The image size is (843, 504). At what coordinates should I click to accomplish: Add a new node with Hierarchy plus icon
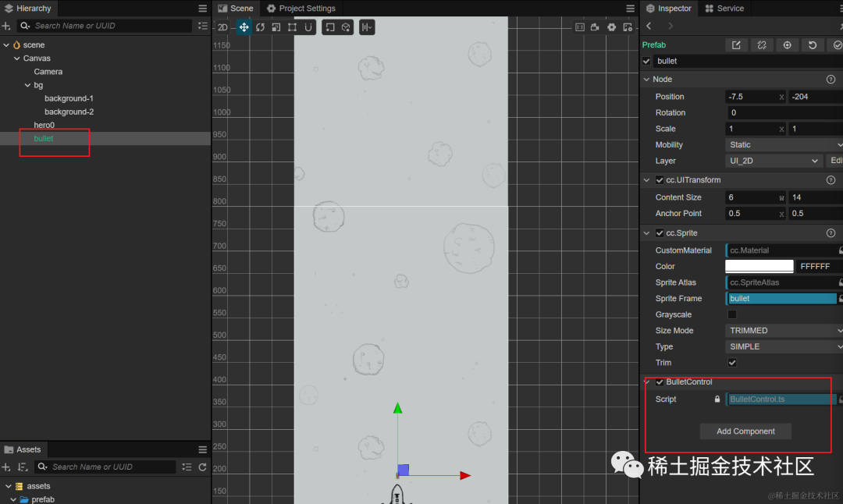[6, 26]
